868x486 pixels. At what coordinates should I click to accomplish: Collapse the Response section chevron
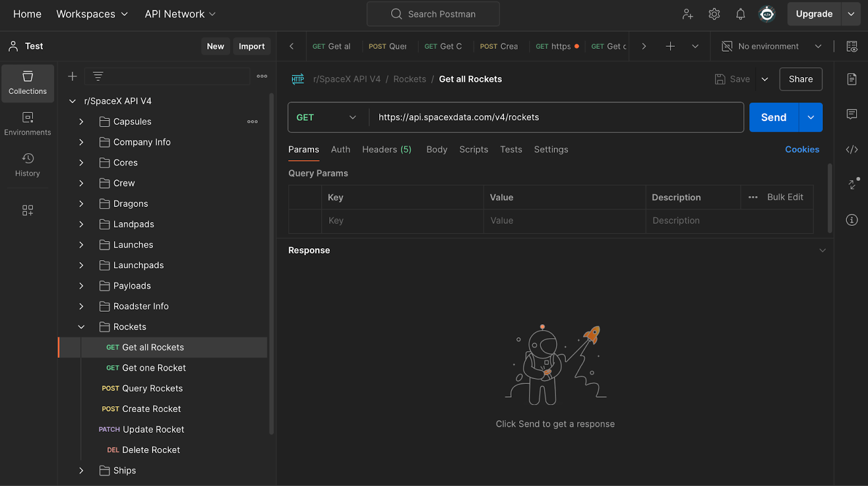click(822, 250)
